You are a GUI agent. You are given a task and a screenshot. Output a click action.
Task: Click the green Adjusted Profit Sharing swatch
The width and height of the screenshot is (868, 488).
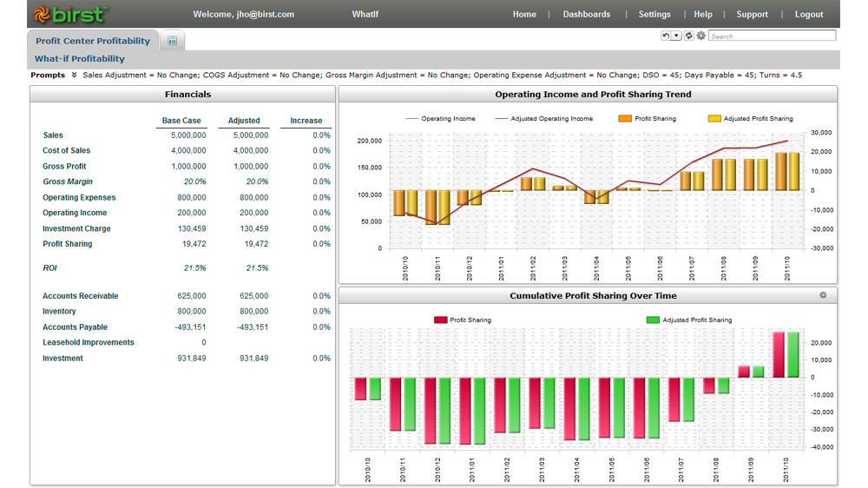pos(653,320)
